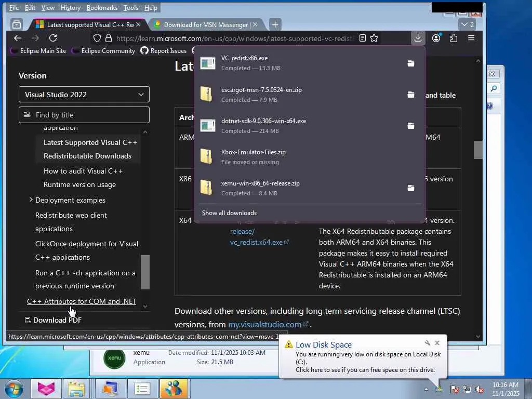Click the padlock site information icon
The height and width of the screenshot is (399, 532).
tap(109, 38)
